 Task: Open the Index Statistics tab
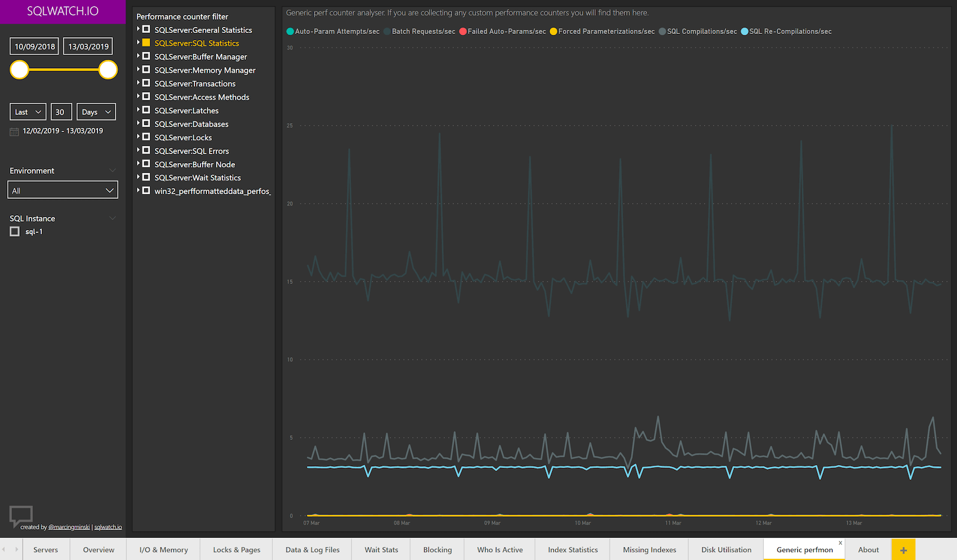pos(573,550)
